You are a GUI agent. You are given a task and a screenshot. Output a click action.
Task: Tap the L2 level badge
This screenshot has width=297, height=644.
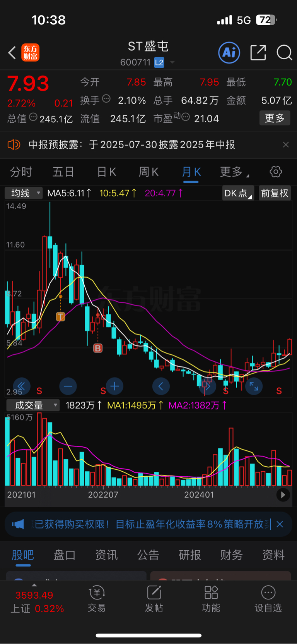[x=159, y=62]
